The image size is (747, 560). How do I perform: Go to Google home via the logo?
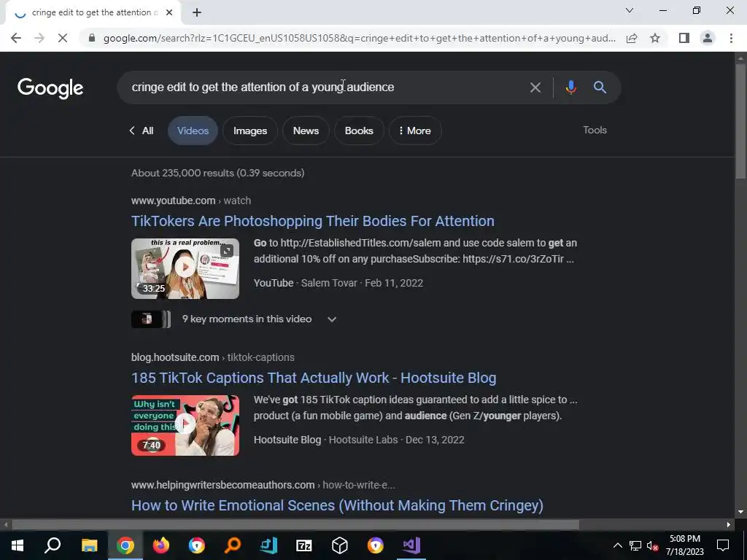(50, 88)
